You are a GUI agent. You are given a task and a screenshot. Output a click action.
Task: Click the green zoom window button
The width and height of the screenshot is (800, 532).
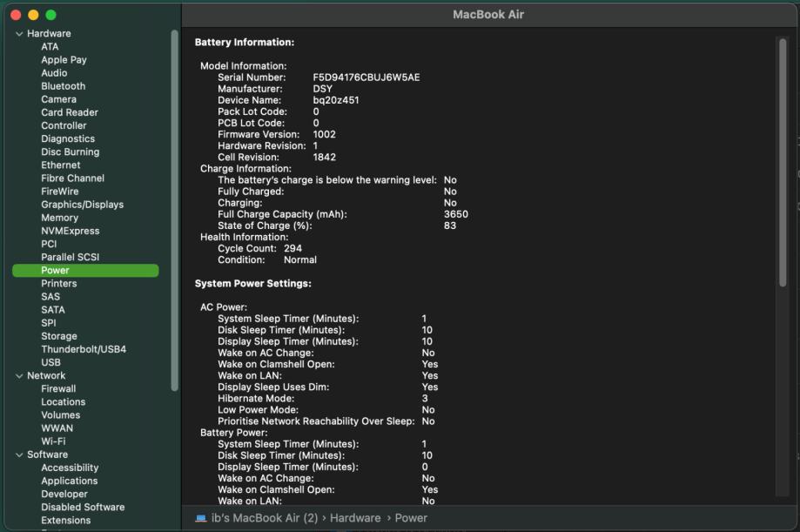click(x=51, y=15)
